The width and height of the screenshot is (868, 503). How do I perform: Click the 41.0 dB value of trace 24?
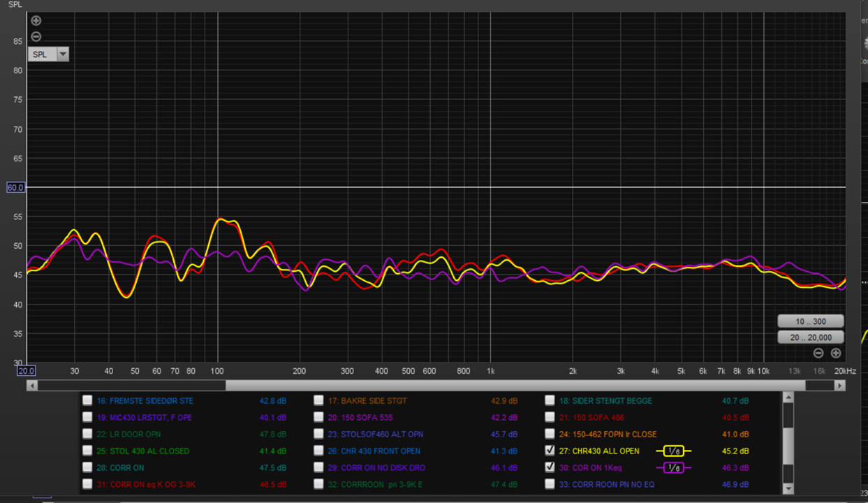735,435
